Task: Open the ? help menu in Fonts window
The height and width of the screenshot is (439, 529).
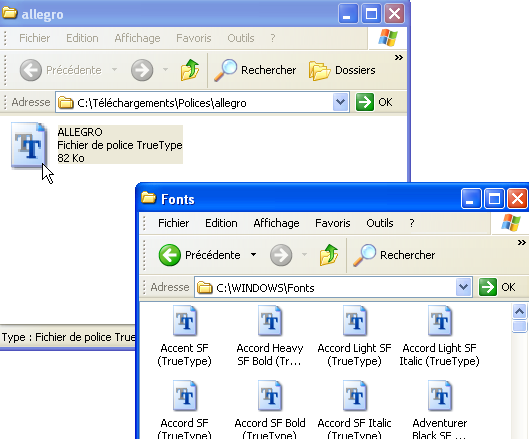Action: pos(412,223)
